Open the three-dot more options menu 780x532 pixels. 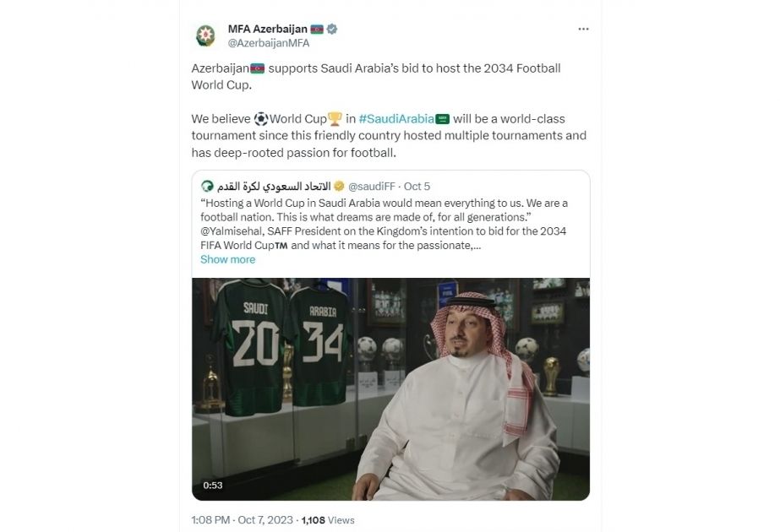pyautogui.click(x=583, y=28)
